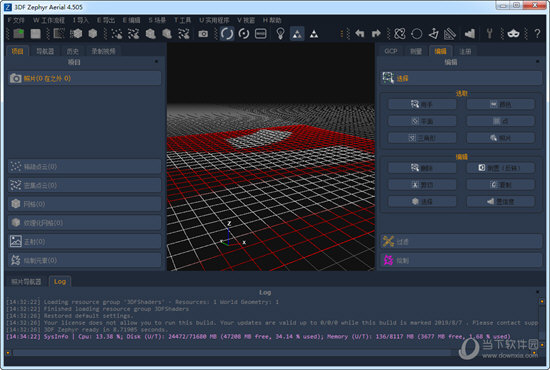The width and height of the screenshot is (550, 370).
Task: Open the 工作流程 (Workflow) menu
Action: click(49, 20)
